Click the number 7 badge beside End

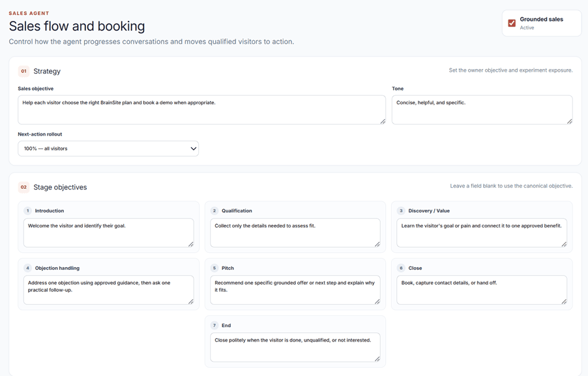tap(214, 325)
